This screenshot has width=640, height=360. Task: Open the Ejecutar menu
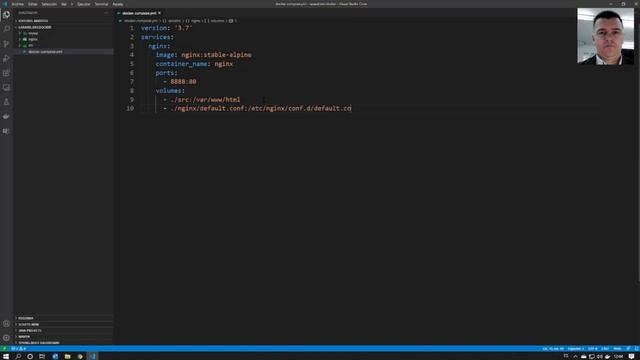pyautogui.click(x=84, y=4)
